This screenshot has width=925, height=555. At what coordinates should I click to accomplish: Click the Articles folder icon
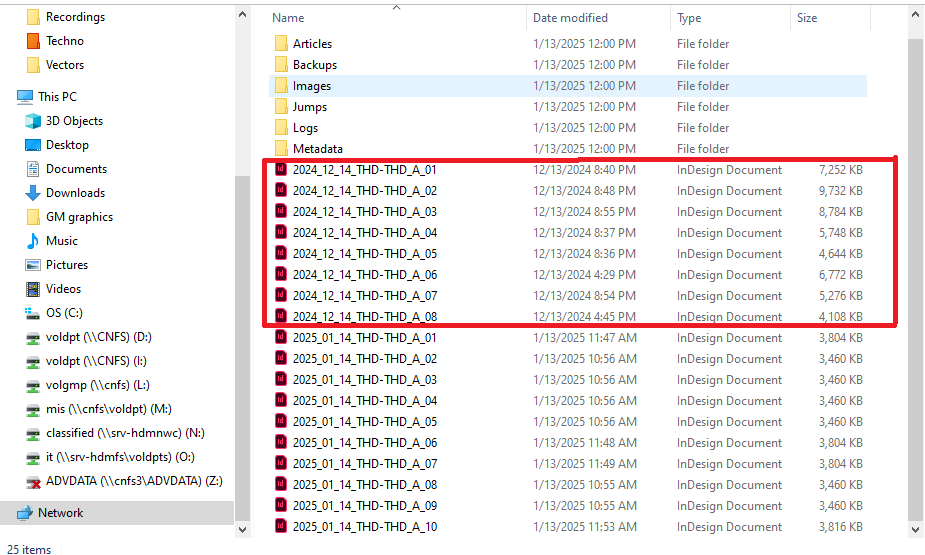281,44
